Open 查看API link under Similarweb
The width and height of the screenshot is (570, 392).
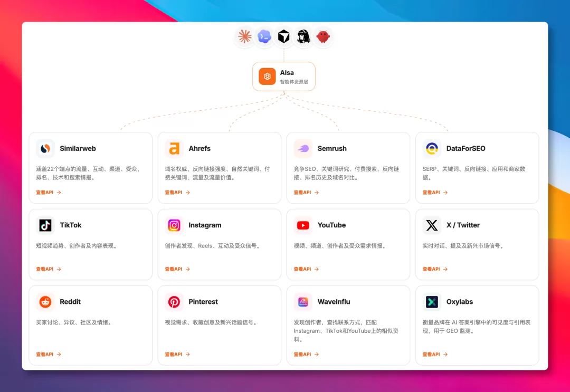coord(49,193)
